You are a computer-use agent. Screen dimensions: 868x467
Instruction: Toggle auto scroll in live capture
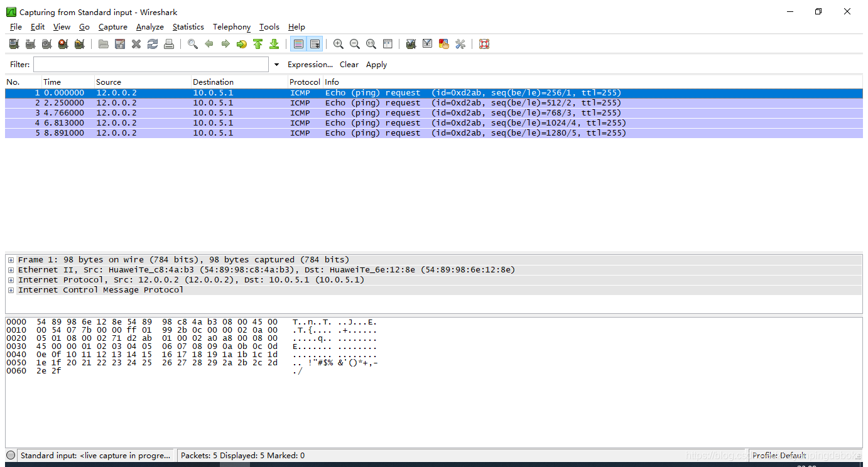point(315,44)
